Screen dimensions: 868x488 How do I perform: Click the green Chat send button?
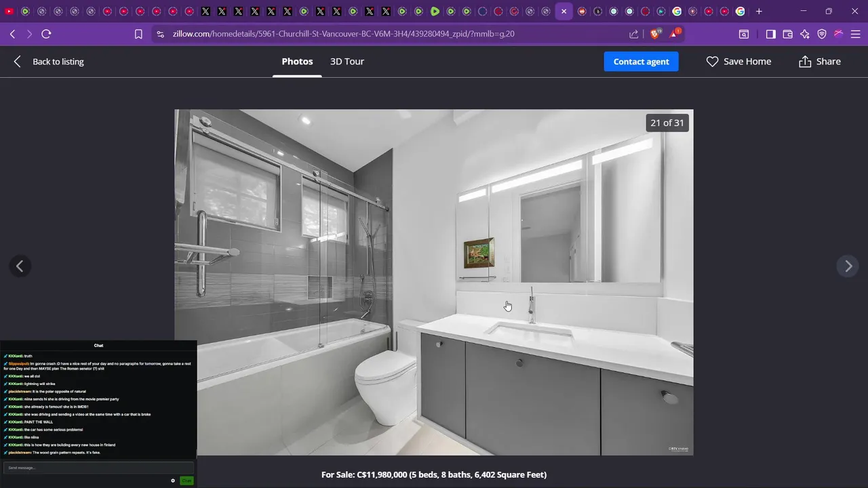tap(186, 481)
